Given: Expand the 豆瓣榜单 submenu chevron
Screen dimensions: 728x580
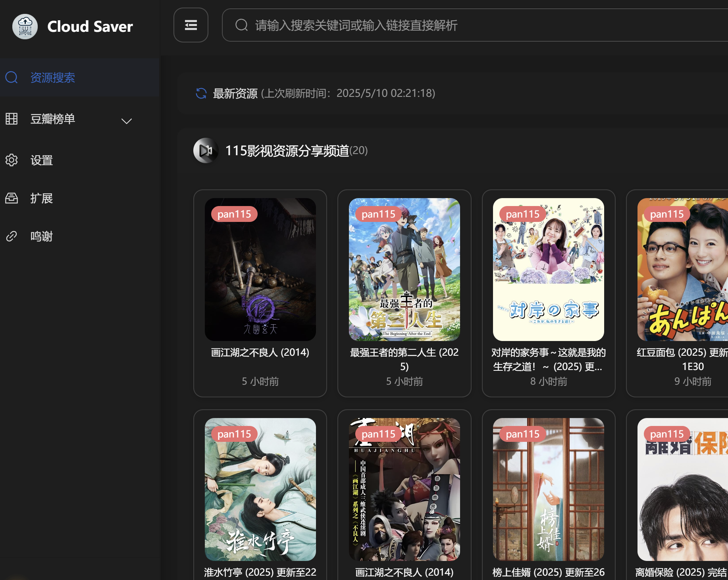Looking at the screenshot, I should point(127,121).
